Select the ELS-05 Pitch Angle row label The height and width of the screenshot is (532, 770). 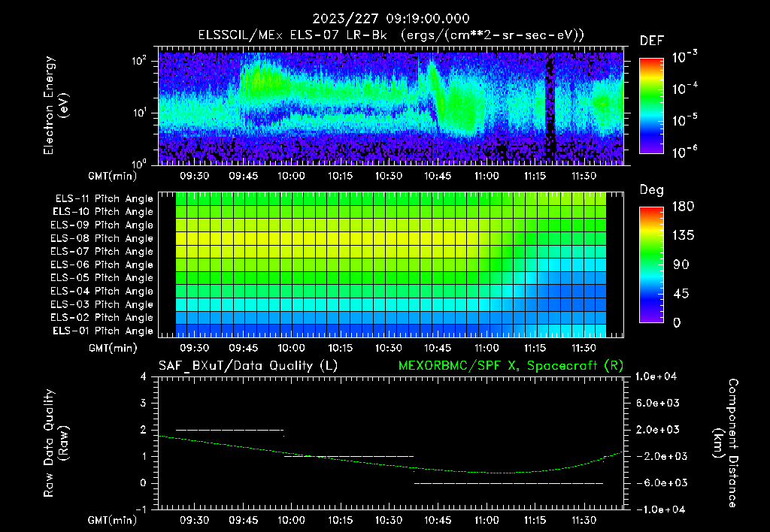(x=102, y=278)
